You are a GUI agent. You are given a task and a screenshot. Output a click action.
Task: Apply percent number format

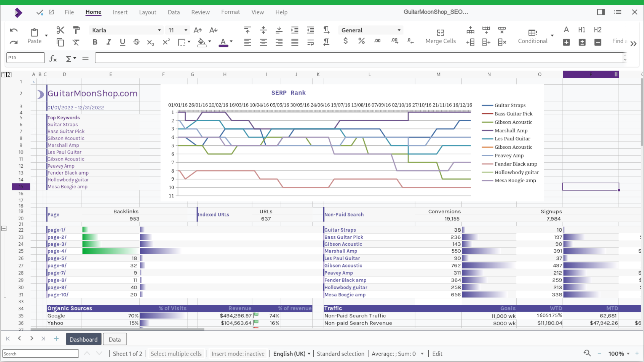tap(361, 41)
